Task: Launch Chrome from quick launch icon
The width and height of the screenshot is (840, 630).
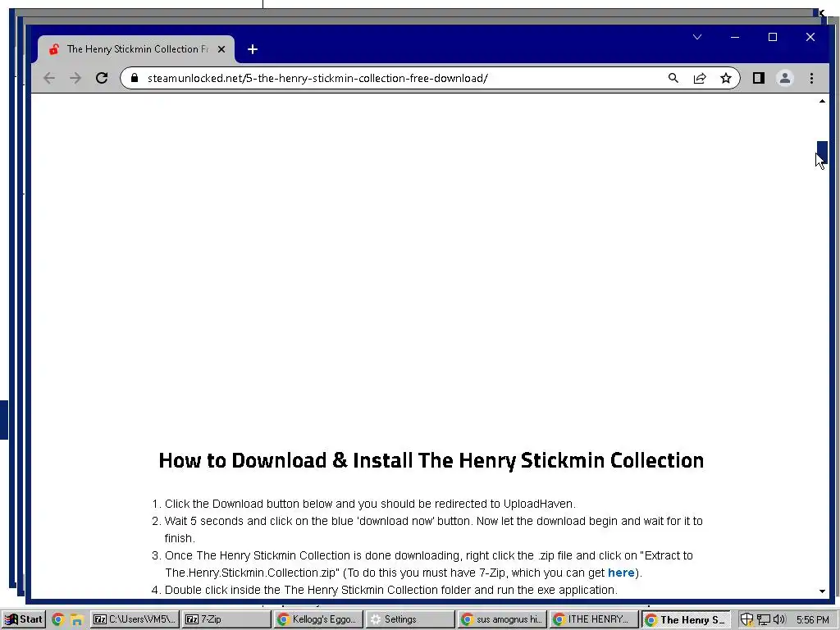Action: point(58,620)
